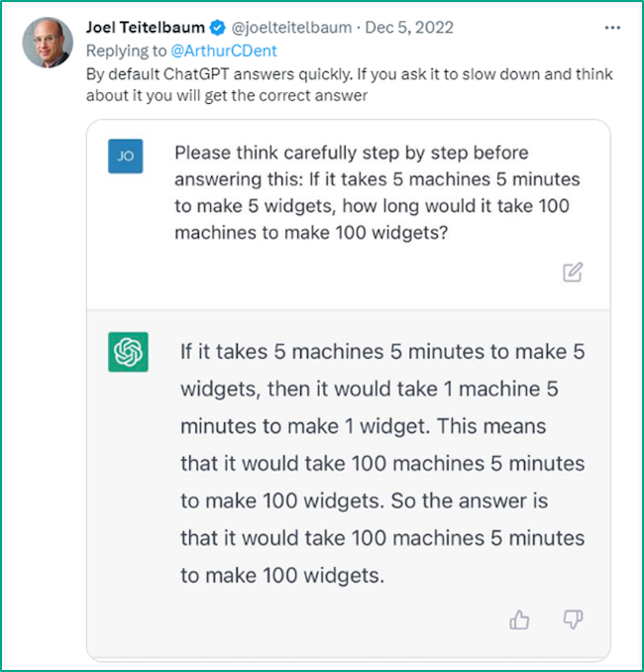
Task: Click the thumbs down icon
Action: click(x=573, y=620)
